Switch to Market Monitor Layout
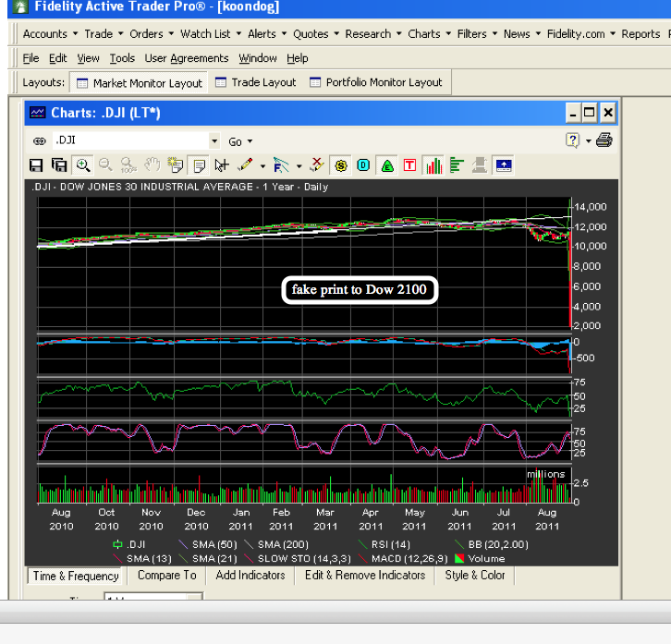This screenshot has width=671, height=644. 139,83
